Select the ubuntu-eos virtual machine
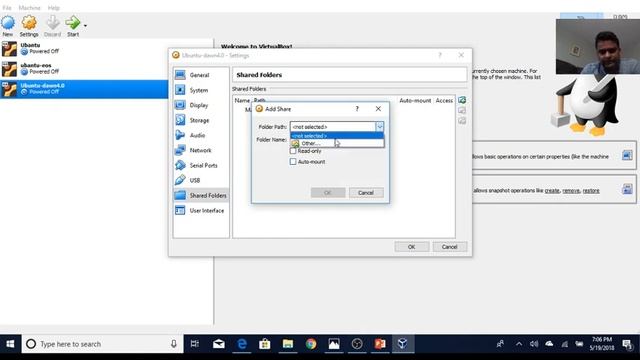640x360 pixels. point(84,69)
